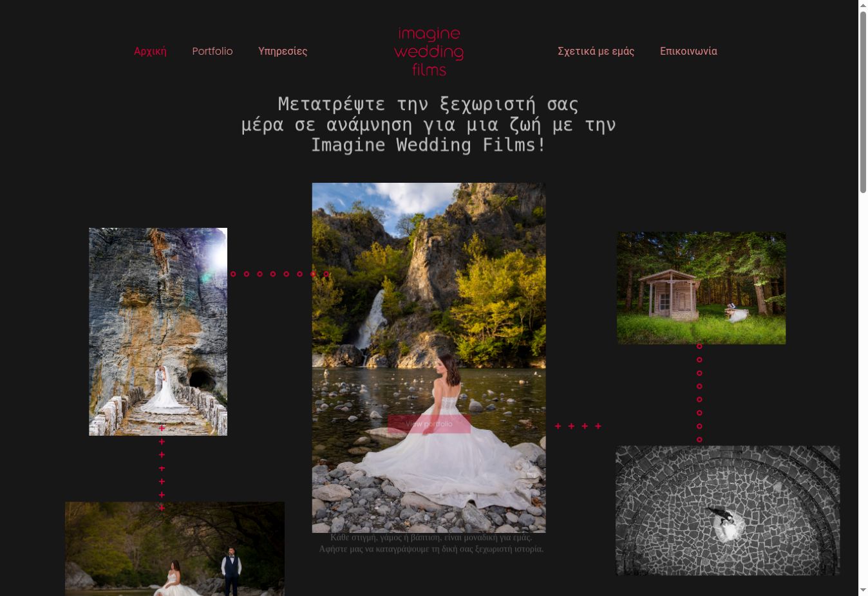Screen dimensions: 868x596
Task: Click the page scroll-down arrow
Action: pyautogui.click(x=863, y=590)
